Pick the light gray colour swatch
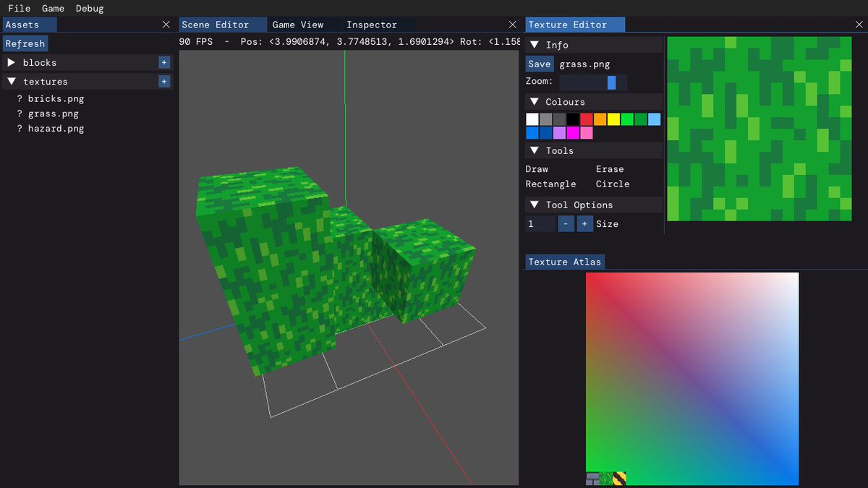Screen dimensions: 868x488 click(x=546, y=119)
